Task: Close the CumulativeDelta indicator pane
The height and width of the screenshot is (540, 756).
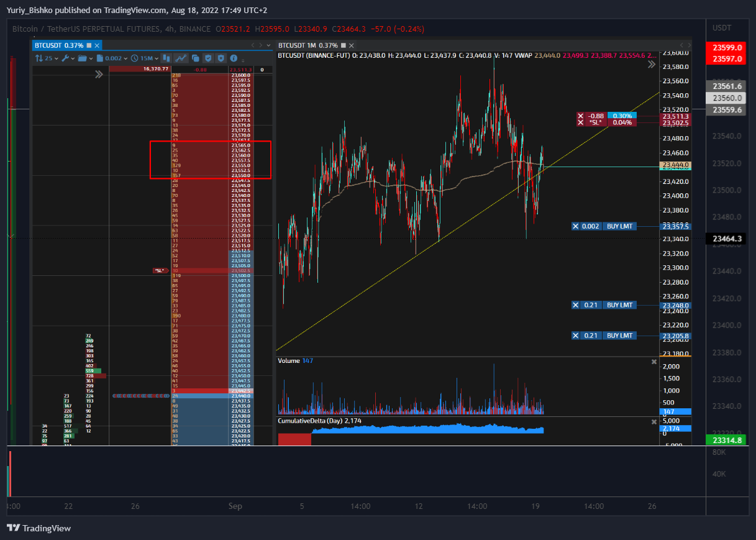Action: tap(654, 421)
